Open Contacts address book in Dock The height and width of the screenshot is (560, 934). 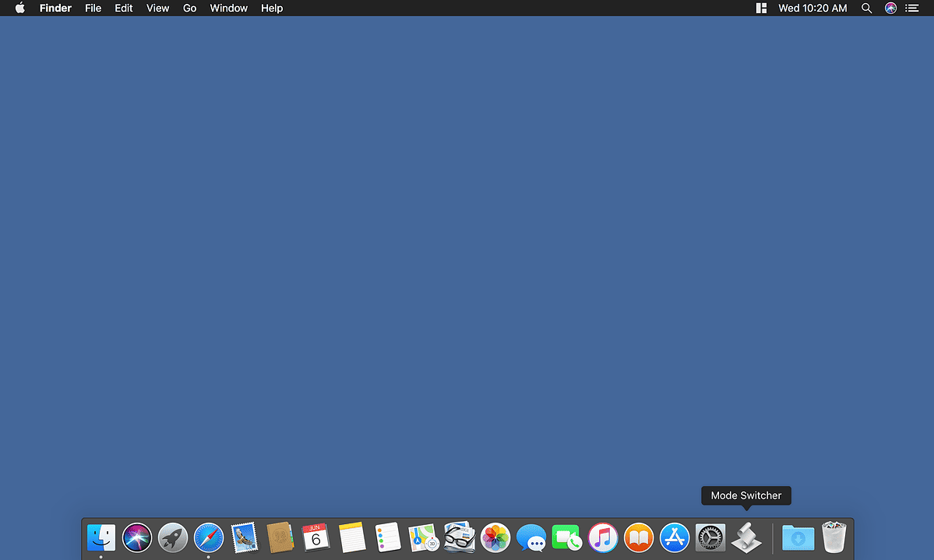(280, 537)
